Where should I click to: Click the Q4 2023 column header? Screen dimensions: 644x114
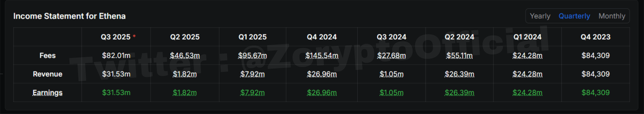click(x=596, y=37)
